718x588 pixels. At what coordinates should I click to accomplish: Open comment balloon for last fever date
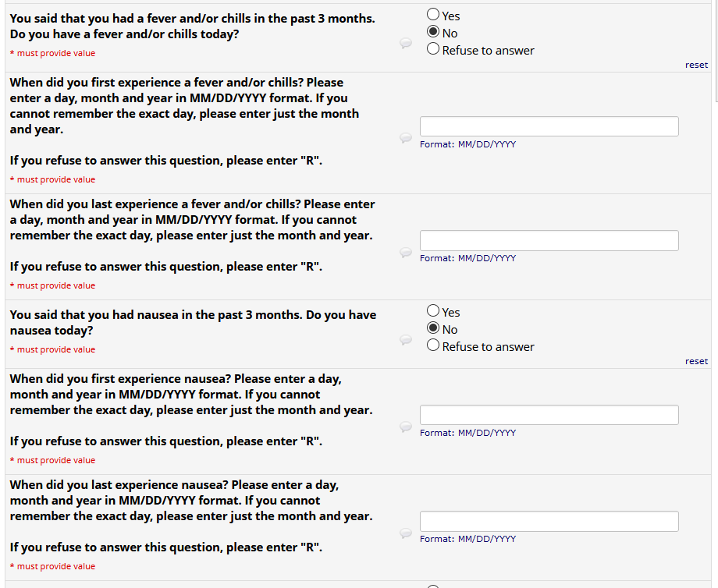point(406,252)
